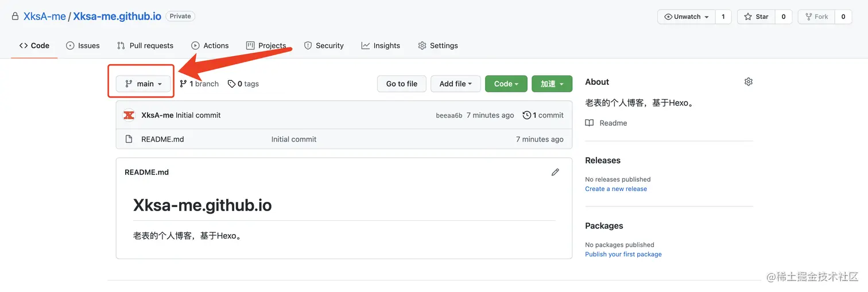868x292 pixels.
Task: Switch to the Projects tab
Action: click(x=266, y=45)
